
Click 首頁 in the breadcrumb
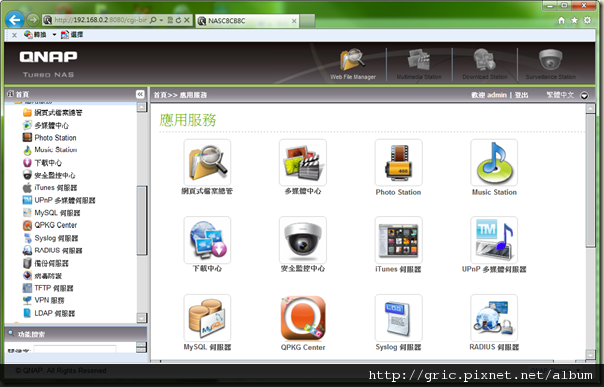point(160,95)
